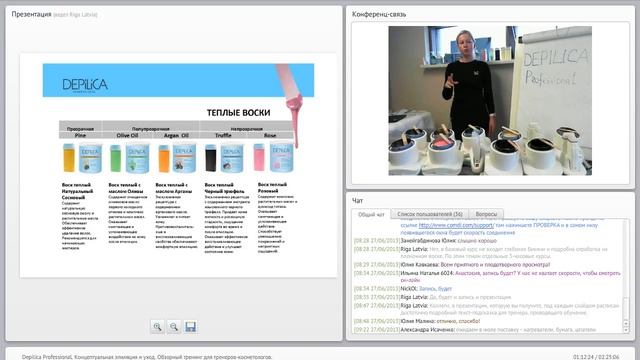Screen dimensions: 640x360
Task: Click the Rose column header
Action: pos(270,135)
